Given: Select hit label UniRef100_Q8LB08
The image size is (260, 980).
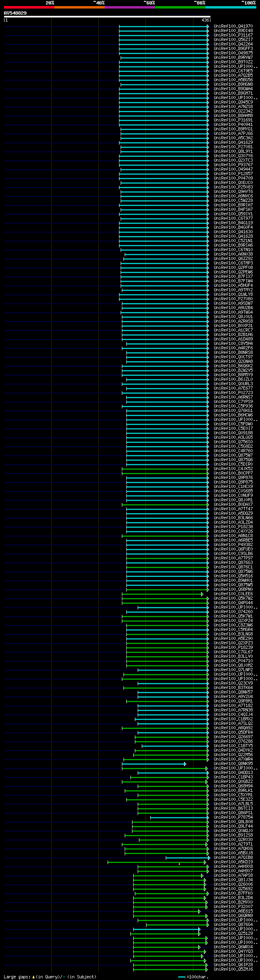Looking at the screenshot, I should 233,822.
